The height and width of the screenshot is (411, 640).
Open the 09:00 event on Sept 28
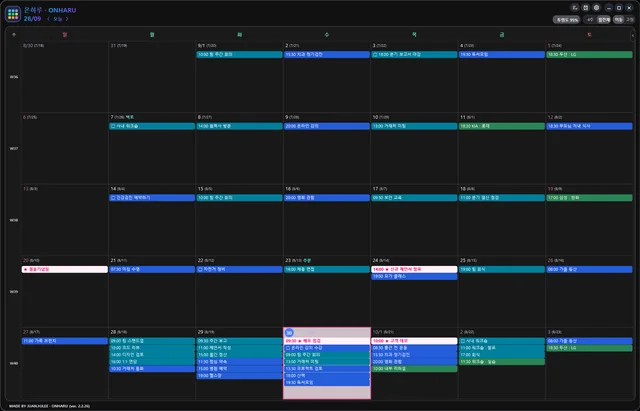152,341
